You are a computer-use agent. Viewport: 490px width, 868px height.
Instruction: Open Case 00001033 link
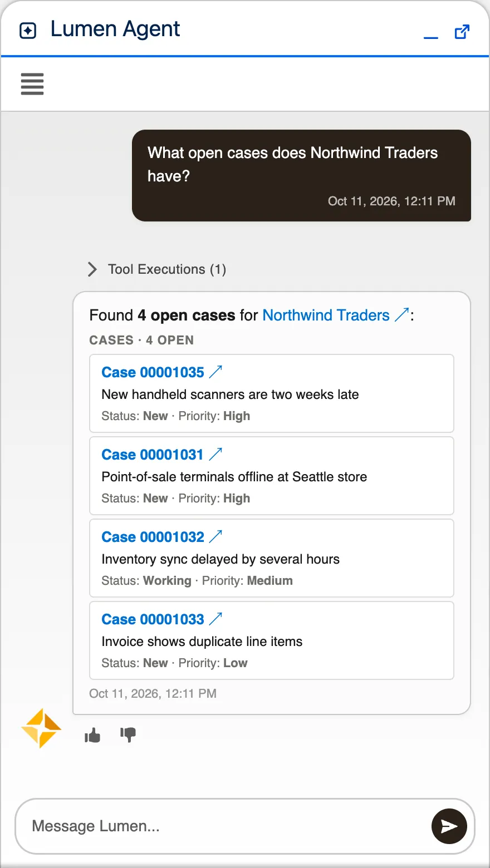click(153, 619)
